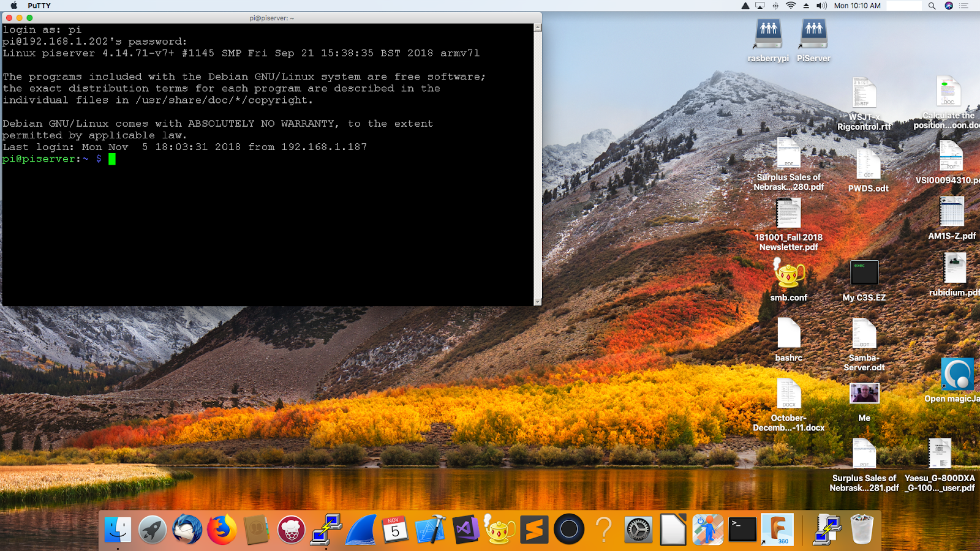
Task: Select 181001_Fall 2018 Newsletter.pdf file
Action: point(789,225)
